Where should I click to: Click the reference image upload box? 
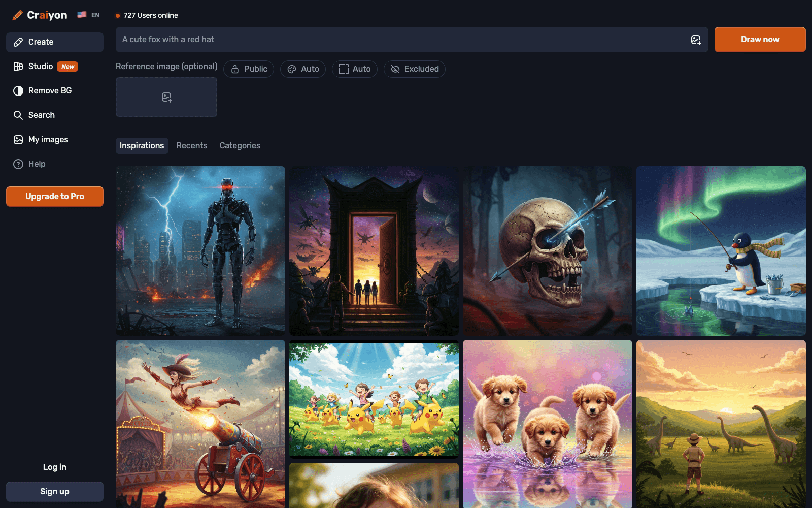[x=166, y=97]
